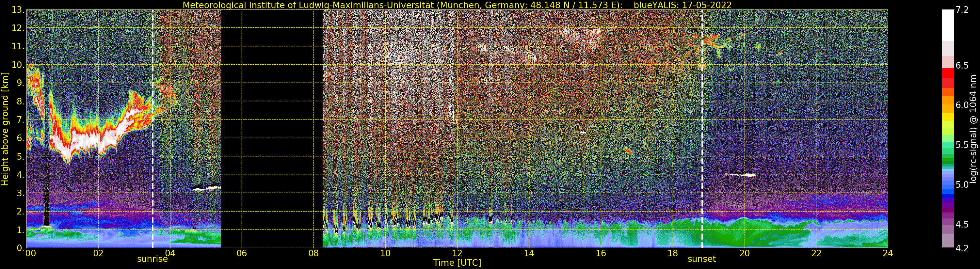Click the dashed white sunset marker line
The width and height of the screenshot is (980, 269).
click(x=702, y=129)
